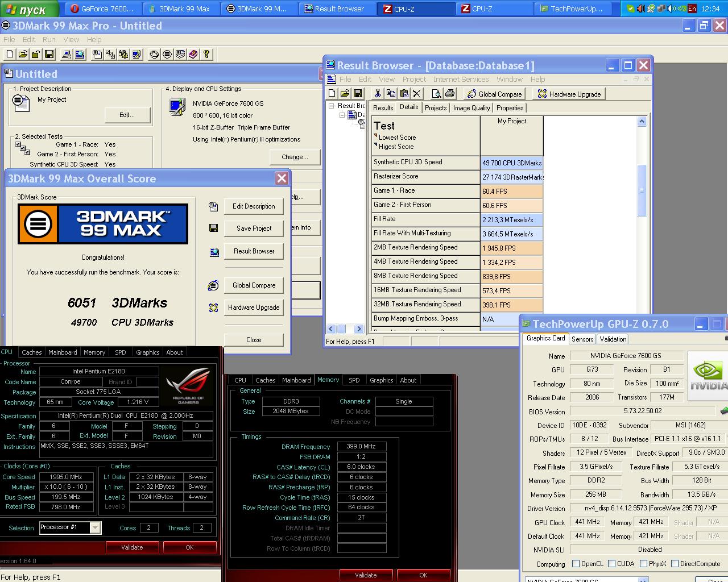Click floppy icon beside Save Project
The image size is (728, 582).
[x=213, y=228]
